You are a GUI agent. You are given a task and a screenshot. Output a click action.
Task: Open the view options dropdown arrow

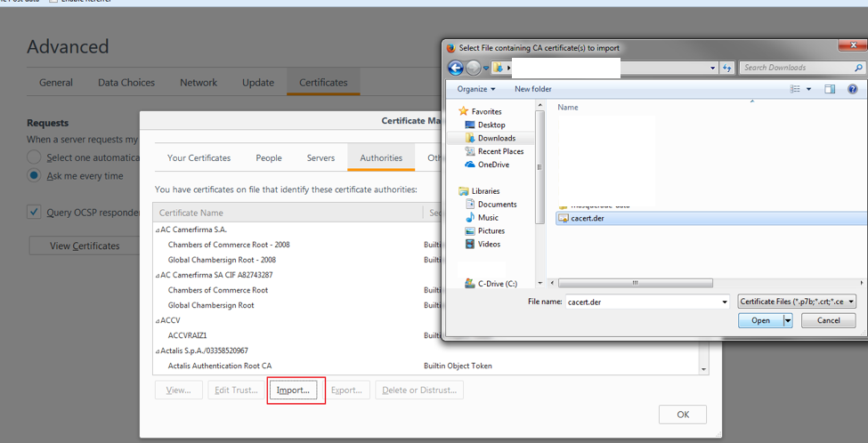pyautogui.click(x=808, y=89)
